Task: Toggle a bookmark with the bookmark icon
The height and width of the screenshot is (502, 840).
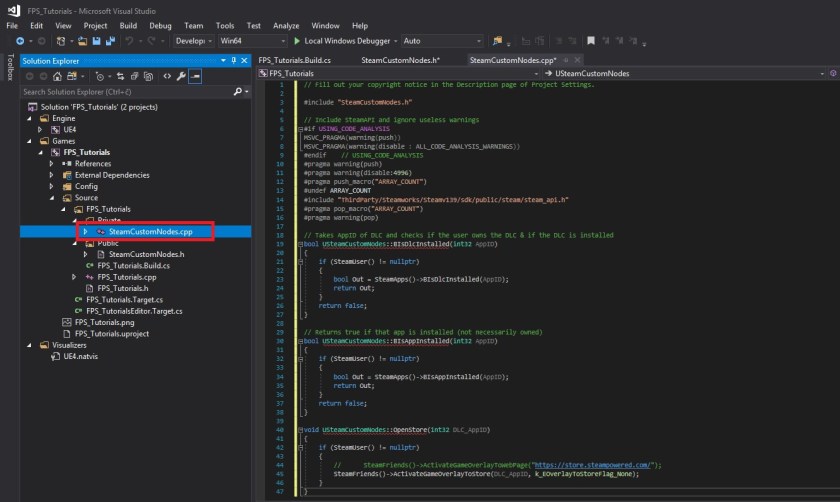Action: click(591, 41)
